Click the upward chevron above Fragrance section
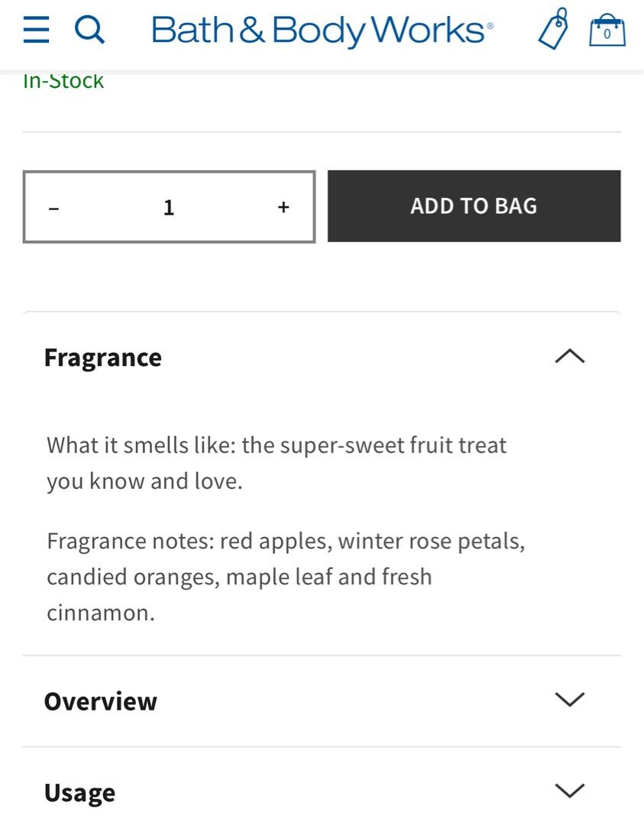The image size is (644, 825). [x=568, y=357]
